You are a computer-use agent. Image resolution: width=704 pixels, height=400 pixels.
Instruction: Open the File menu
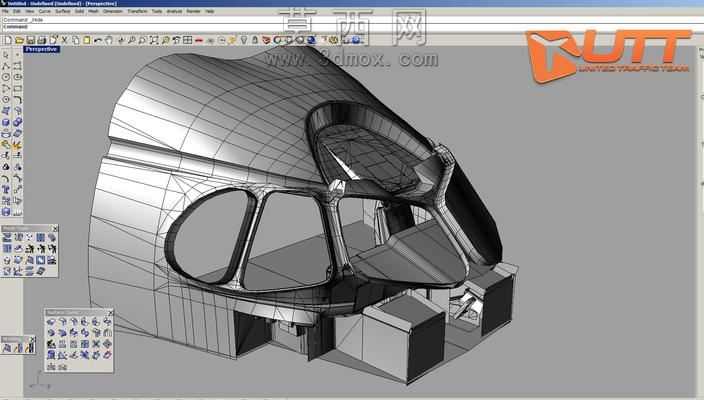pyautogui.click(x=5, y=11)
